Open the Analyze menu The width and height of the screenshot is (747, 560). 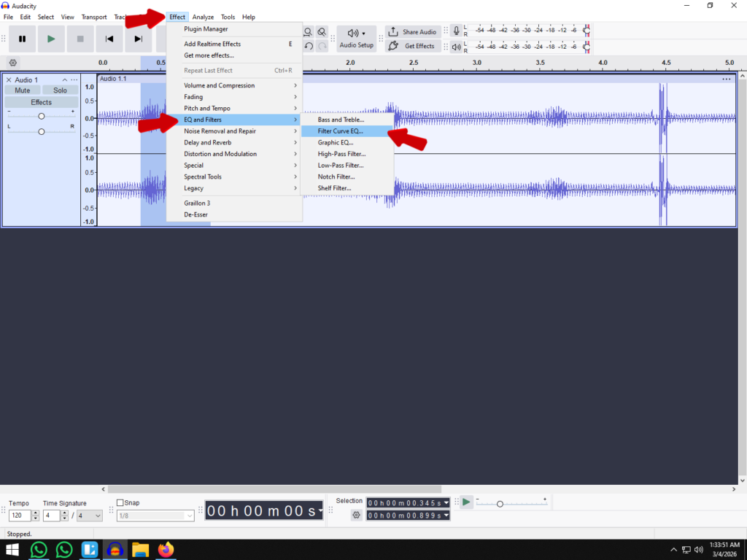pyautogui.click(x=203, y=17)
